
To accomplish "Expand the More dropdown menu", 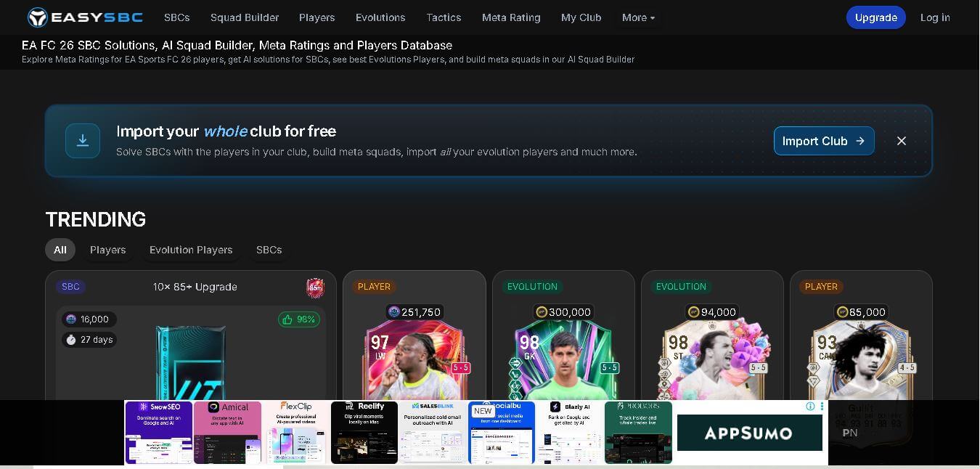I will 638,17.
